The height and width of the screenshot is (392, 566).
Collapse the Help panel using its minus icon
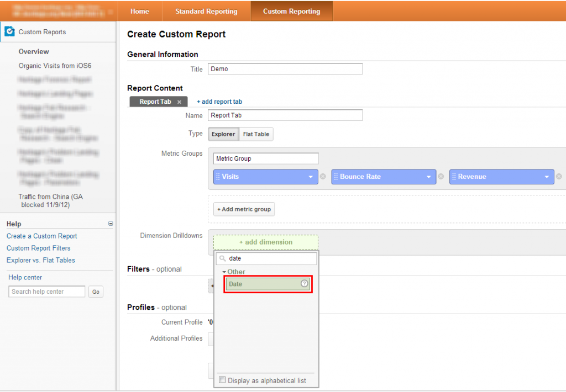click(x=111, y=224)
